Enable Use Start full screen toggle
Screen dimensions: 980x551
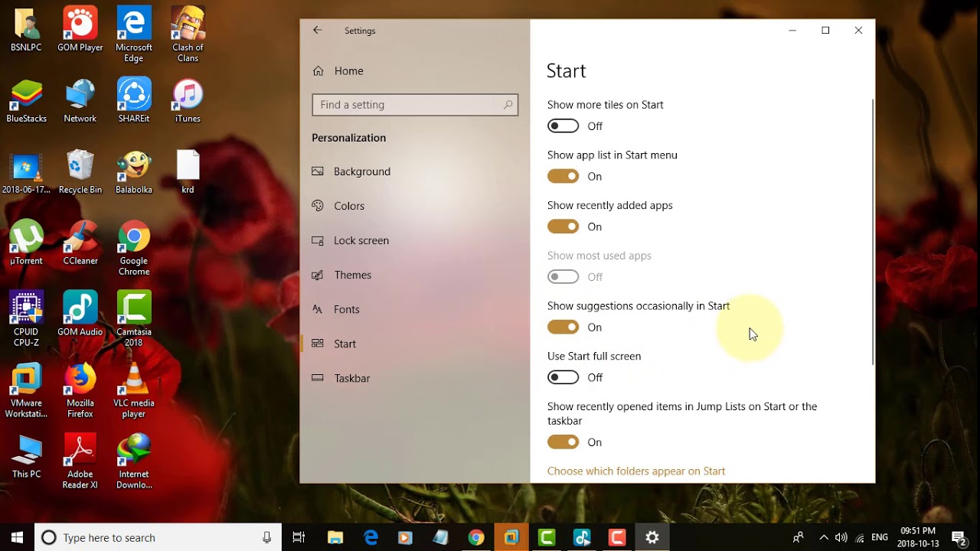563,378
